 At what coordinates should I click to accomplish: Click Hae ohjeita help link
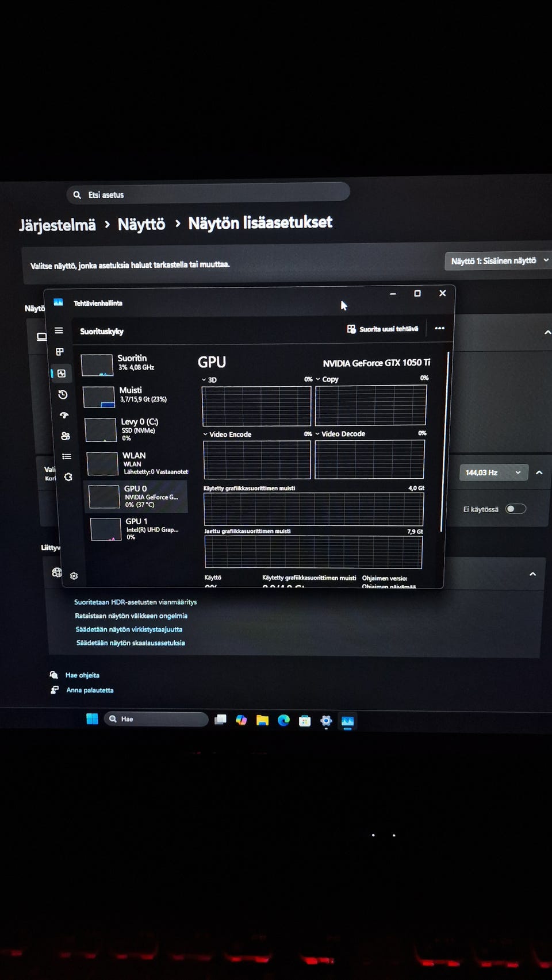tap(82, 675)
